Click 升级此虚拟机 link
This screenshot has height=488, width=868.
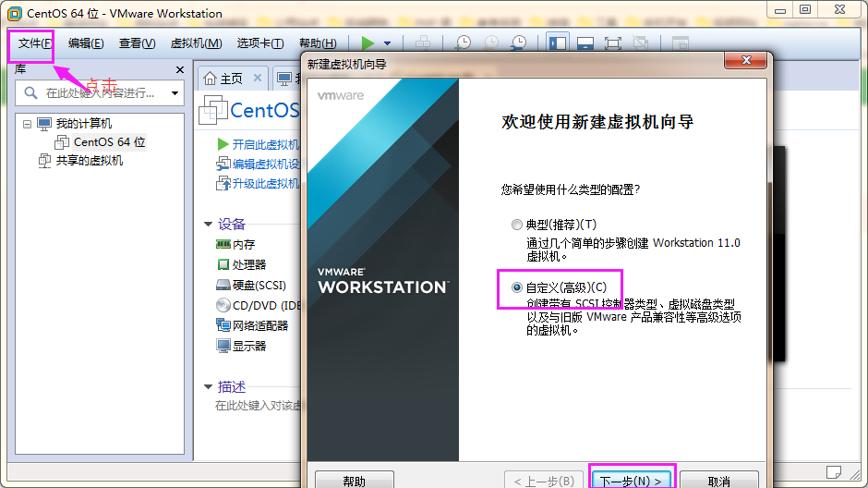(265, 183)
